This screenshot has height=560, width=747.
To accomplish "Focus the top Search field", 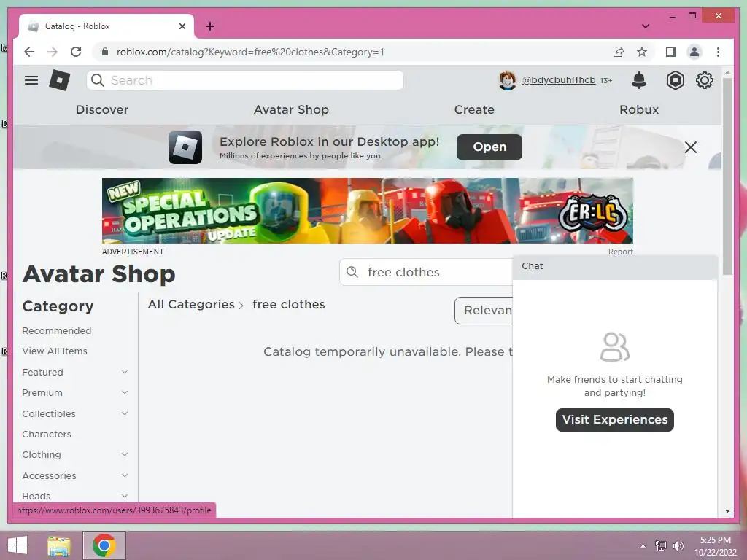I will pyautogui.click(x=245, y=80).
